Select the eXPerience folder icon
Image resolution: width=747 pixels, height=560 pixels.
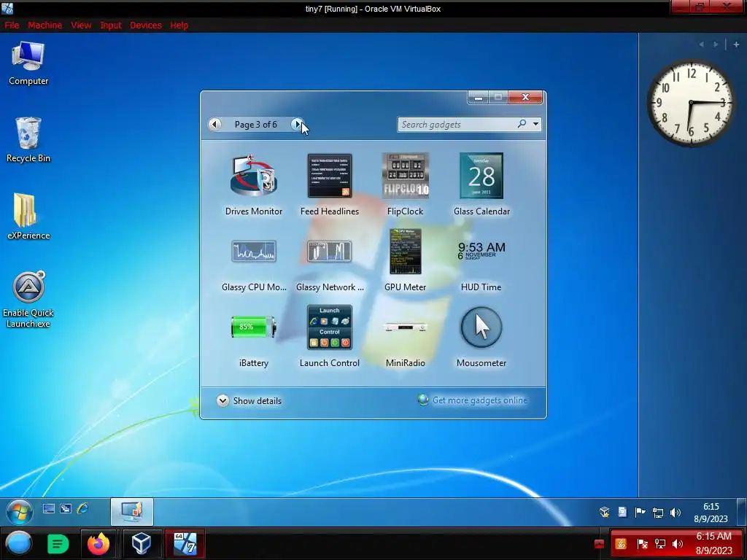point(28,216)
